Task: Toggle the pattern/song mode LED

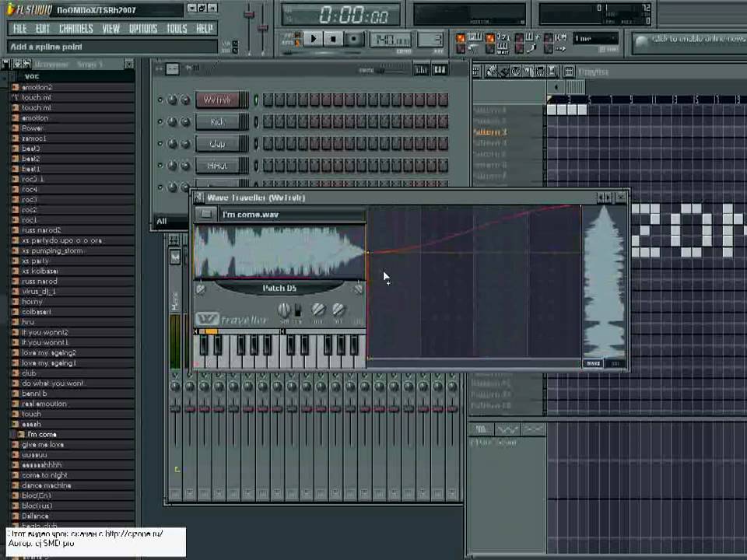Action: point(296,39)
